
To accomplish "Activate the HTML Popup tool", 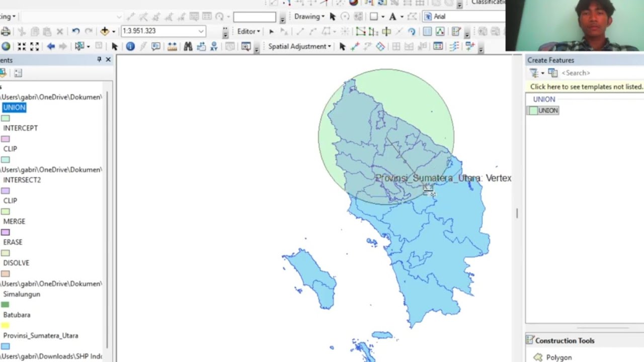I will [x=156, y=46].
